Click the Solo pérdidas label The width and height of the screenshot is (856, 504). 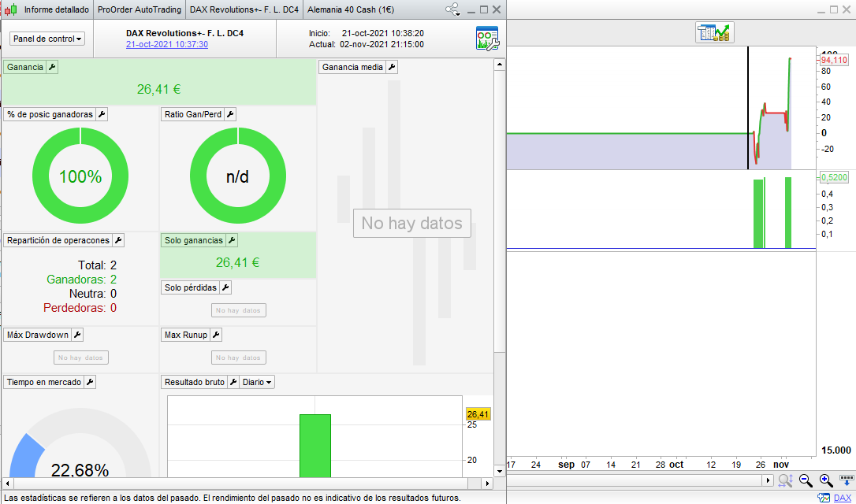point(191,287)
